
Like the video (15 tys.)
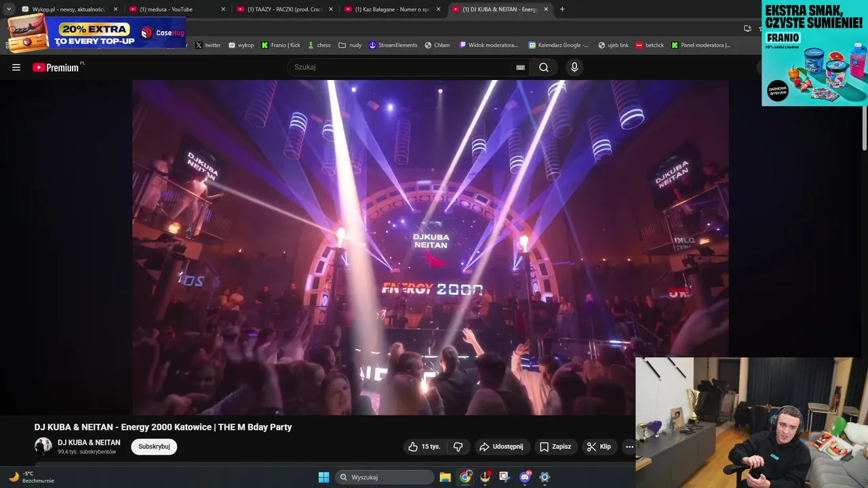click(x=424, y=447)
